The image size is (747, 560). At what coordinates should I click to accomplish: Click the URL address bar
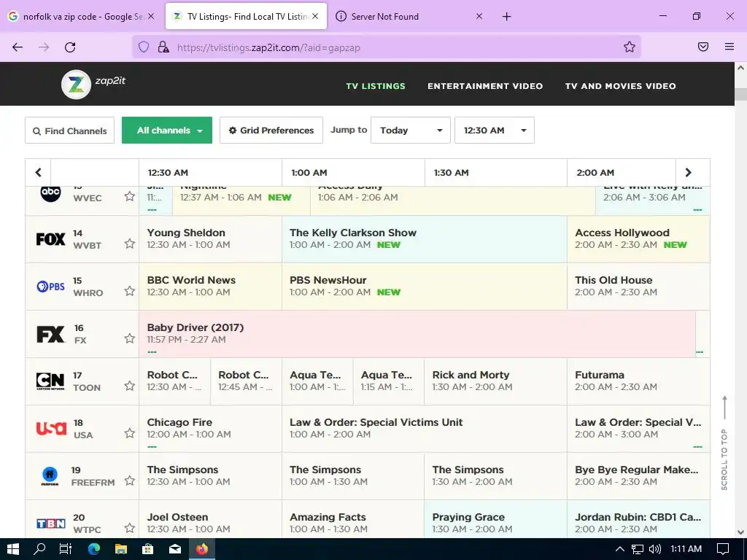coord(386,47)
